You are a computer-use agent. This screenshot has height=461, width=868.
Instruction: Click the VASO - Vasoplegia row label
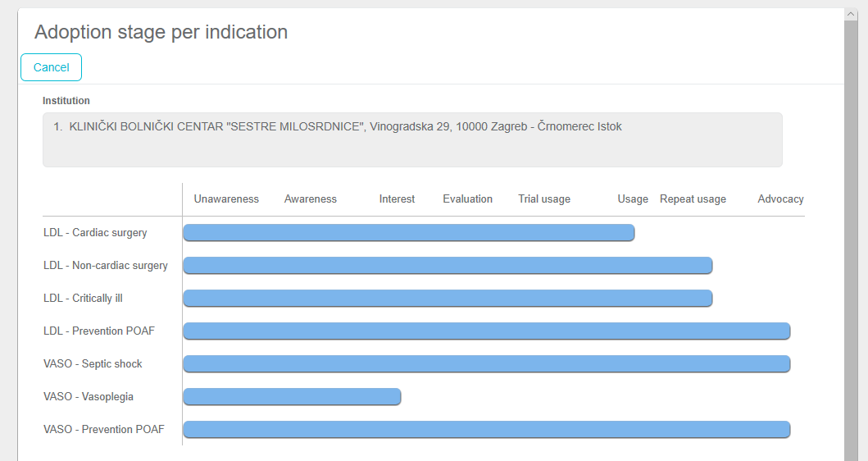89,397
